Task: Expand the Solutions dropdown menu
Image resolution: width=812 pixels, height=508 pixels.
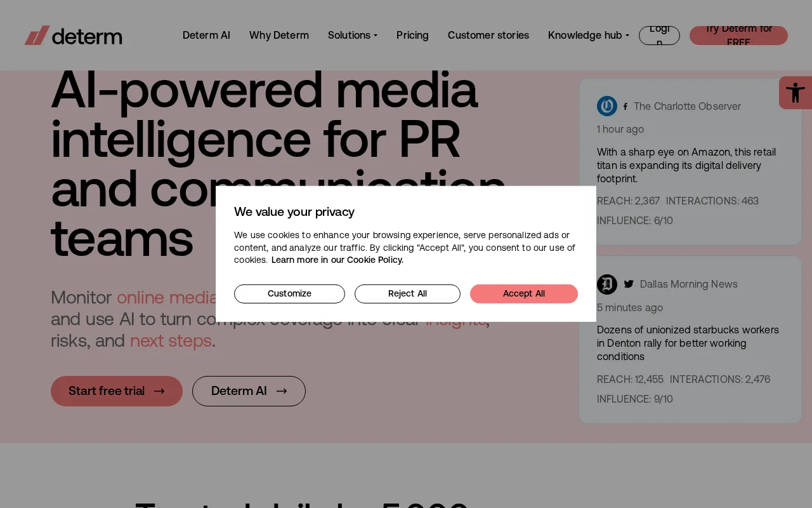Action: pos(353,36)
